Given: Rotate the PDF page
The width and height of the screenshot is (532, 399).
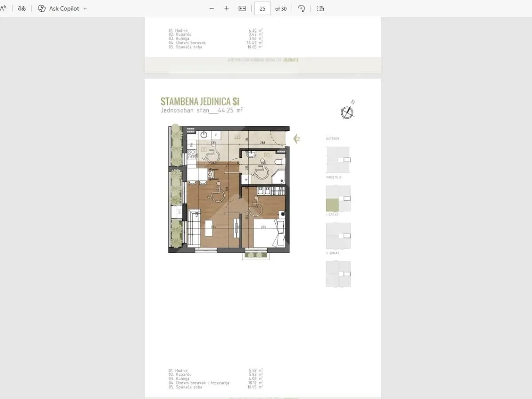Looking at the screenshot, I should [x=301, y=8].
